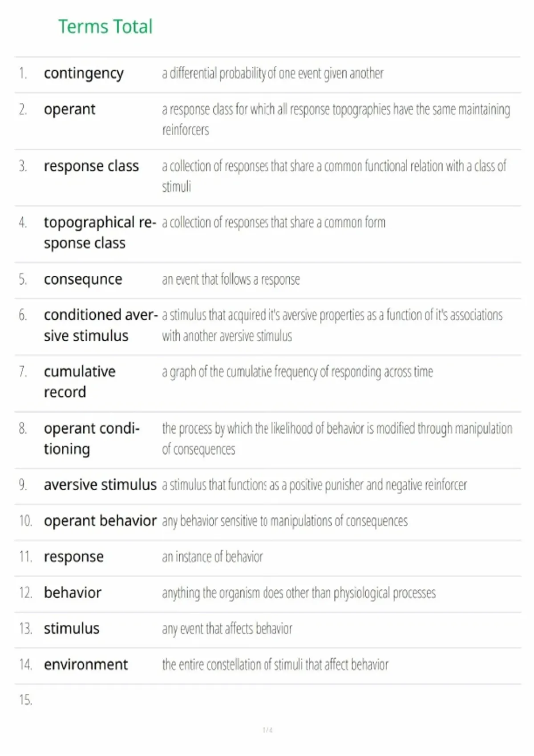Viewport: 534px width, 756px height.
Task: Select the 'response class' term in row 3
Action: pyautogui.click(x=91, y=166)
